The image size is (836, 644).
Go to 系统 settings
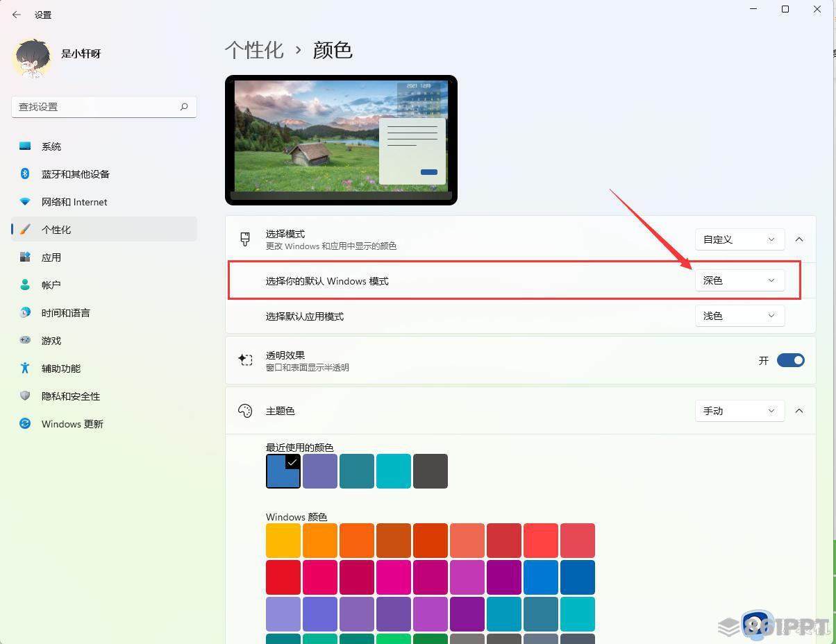tap(104, 146)
